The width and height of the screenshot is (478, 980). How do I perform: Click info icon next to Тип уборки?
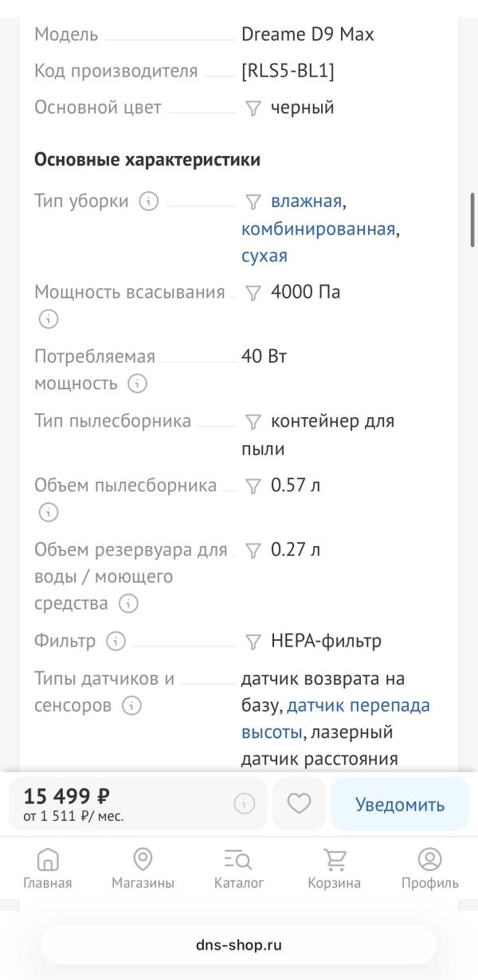(x=149, y=201)
